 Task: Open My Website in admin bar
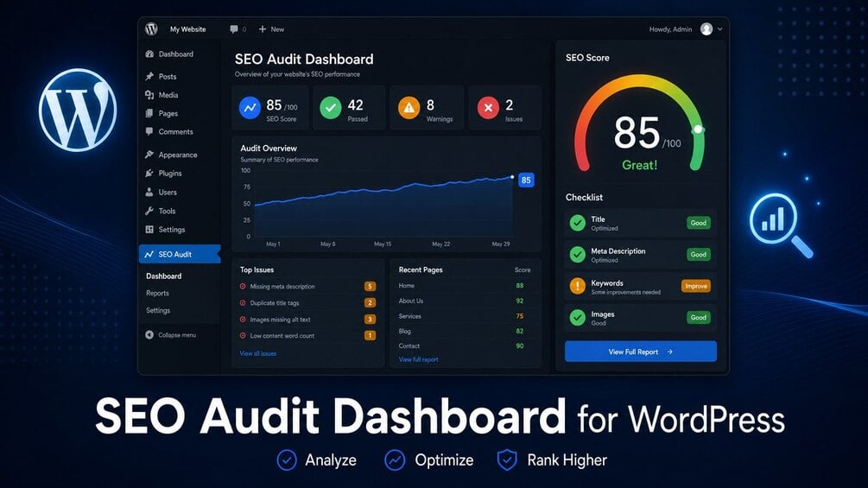(187, 29)
